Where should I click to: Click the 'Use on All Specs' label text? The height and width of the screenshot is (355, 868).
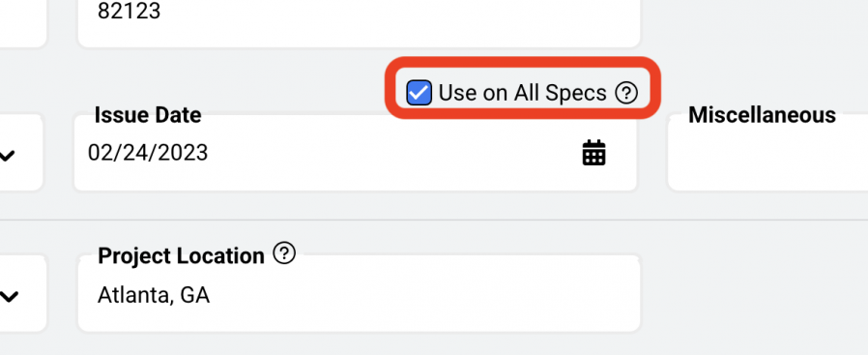(x=523, y=93)
